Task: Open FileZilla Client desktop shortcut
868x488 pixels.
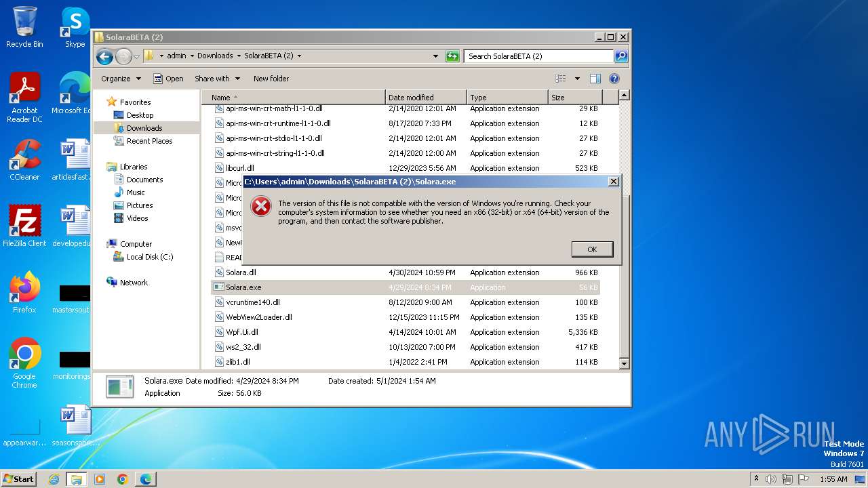Action: point(24,226)
